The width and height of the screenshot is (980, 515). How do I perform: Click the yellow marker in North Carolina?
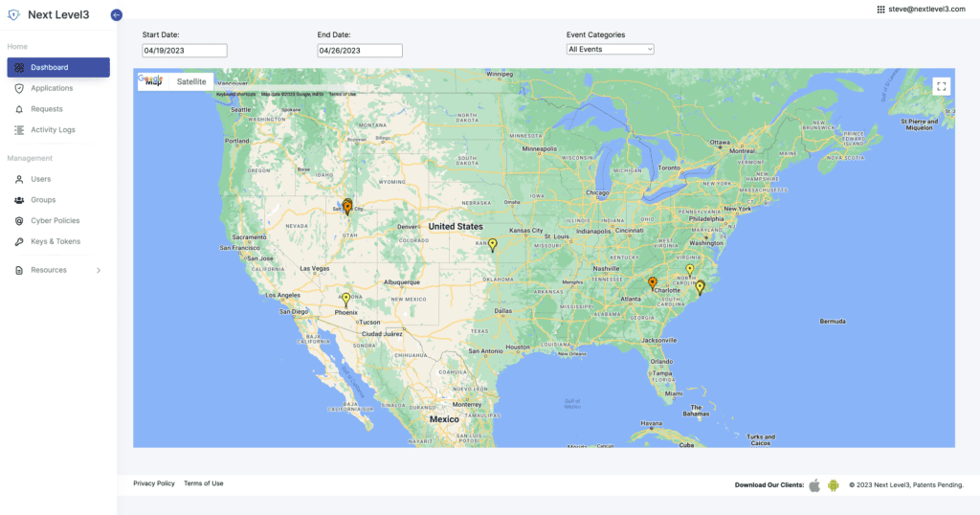point(690,271)
